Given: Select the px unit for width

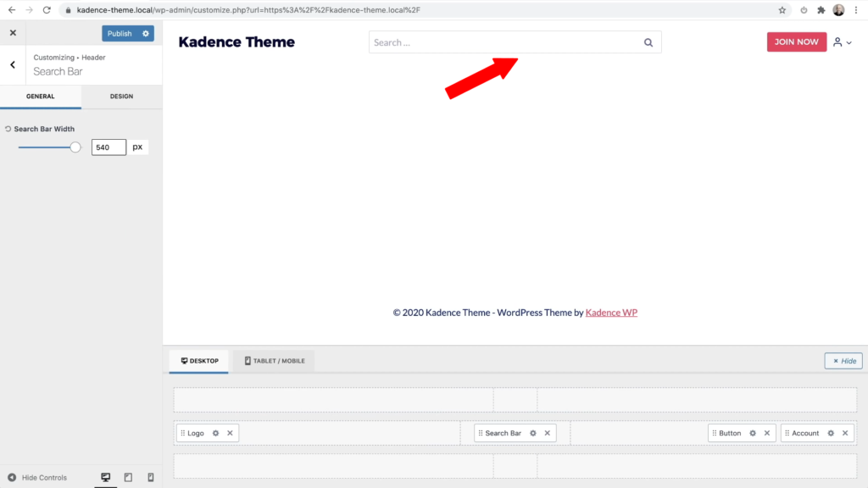Looking at the screenshot, I should tap(138, 147).
